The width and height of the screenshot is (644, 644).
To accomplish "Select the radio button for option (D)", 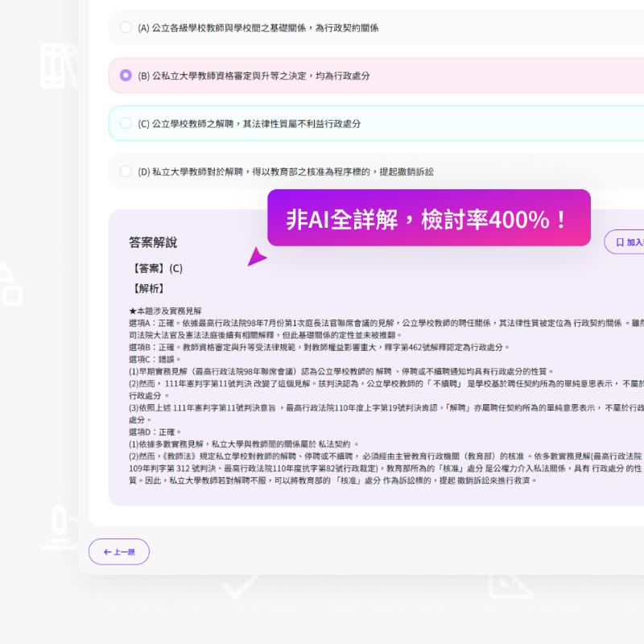I will pos(126,171).
